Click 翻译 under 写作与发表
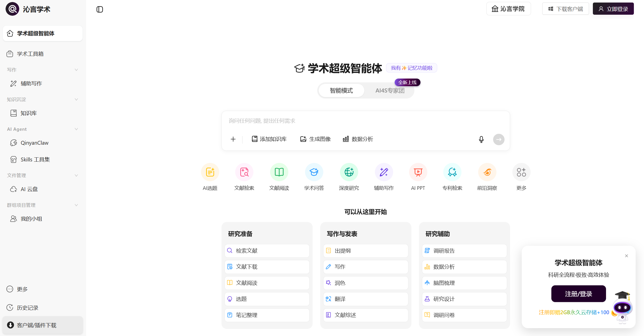 (366, 299)
